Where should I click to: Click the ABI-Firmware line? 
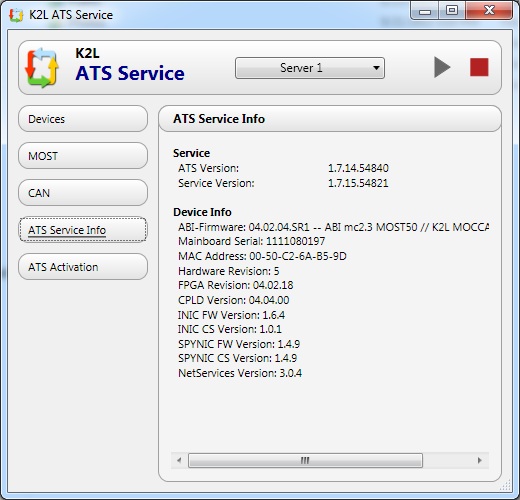[x=333, y=227]
